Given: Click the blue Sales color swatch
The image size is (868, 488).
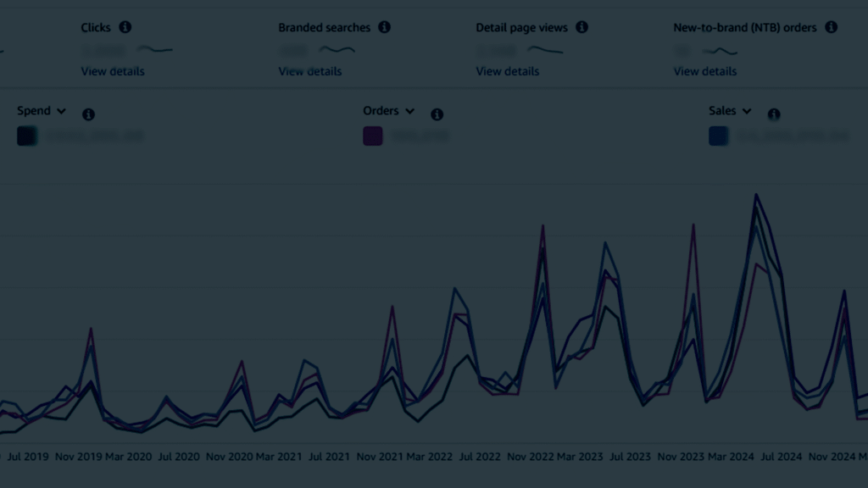Looking at the screenshot, I should [x=719, y=136].
